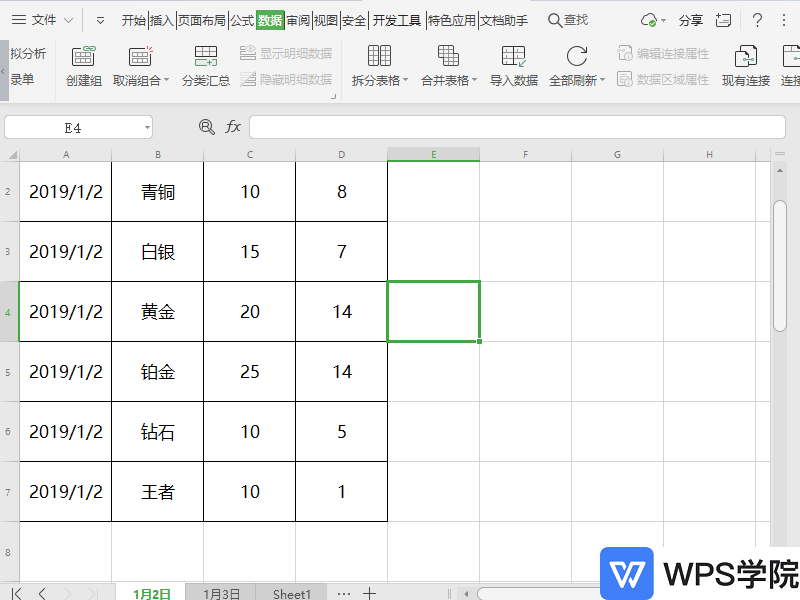The image size is (800, 600).
Task: Click the 分享 (Share) button
Action: pyautogui.click(x=691, y=20)
